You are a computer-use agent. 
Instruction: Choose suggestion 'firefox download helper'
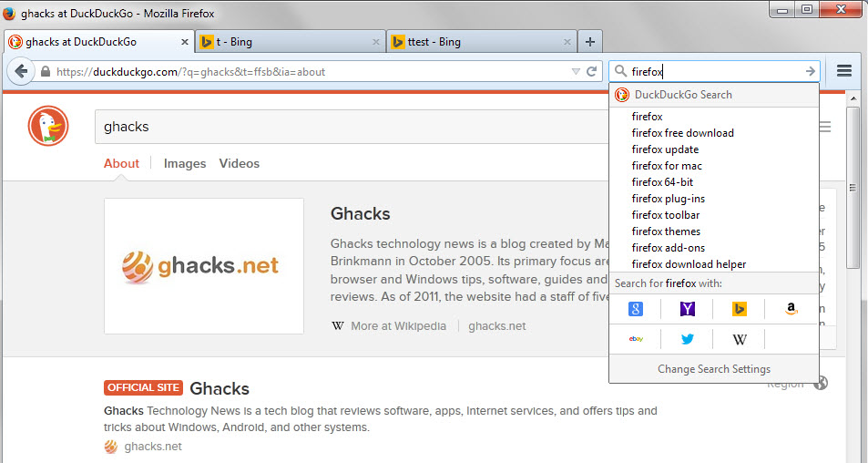coord(714,264)
